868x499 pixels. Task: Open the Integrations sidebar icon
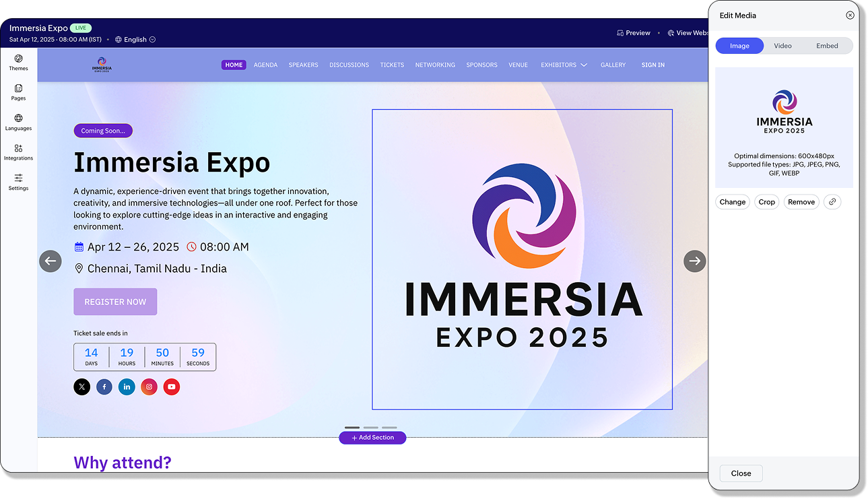point(18,148)
